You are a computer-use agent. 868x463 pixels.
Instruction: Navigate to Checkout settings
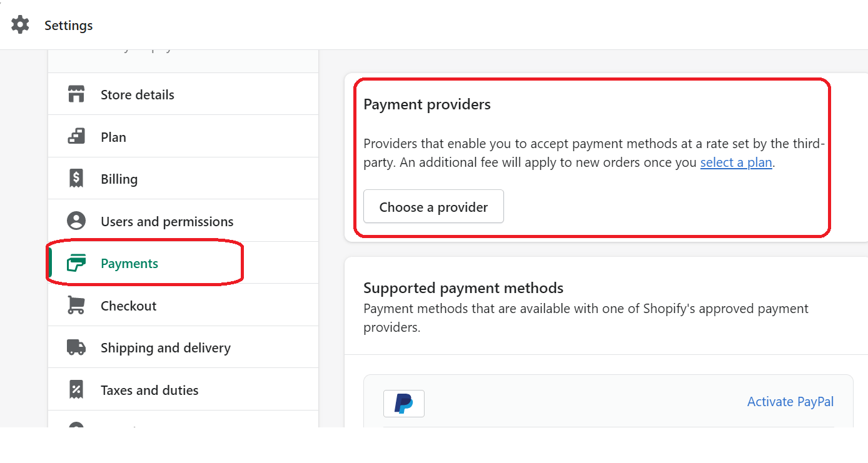click(x=128, y=305)
